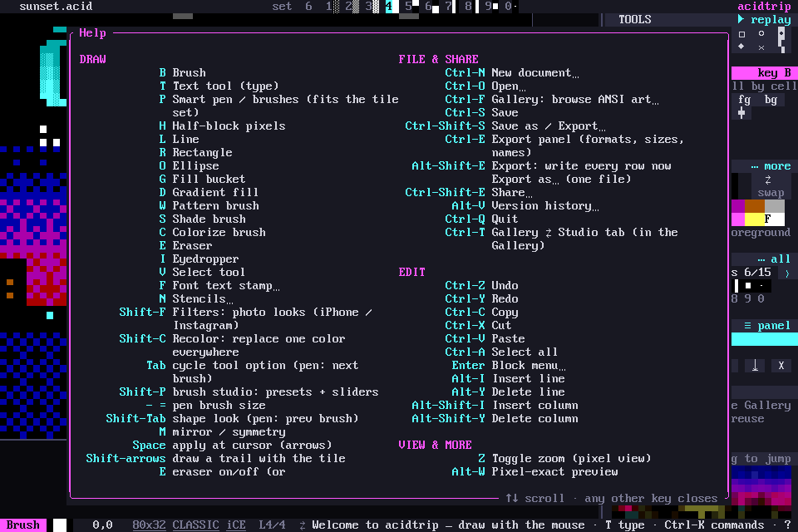Image resolution: width=798 pixels, height=532 pixels.
Task: Click the replay play triangle
Action: (x=741, y=19)
